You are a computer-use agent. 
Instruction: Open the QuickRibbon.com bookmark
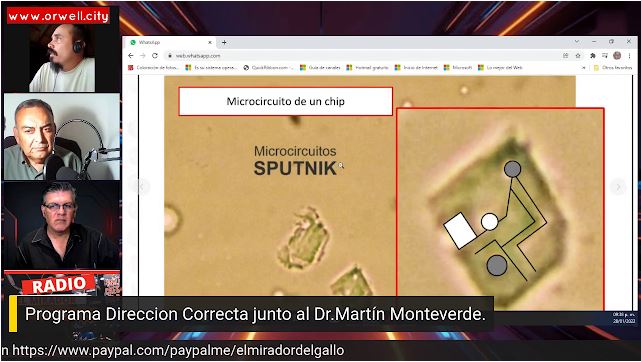[268, 68]
